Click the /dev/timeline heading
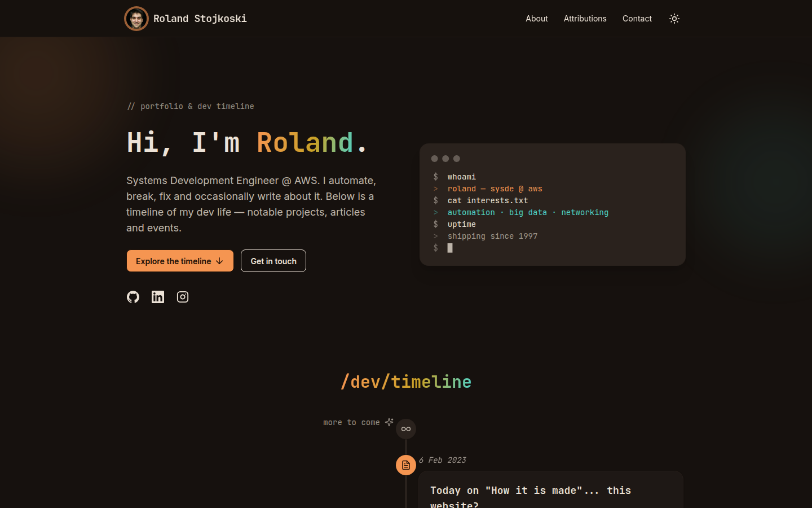 [406, 382]
